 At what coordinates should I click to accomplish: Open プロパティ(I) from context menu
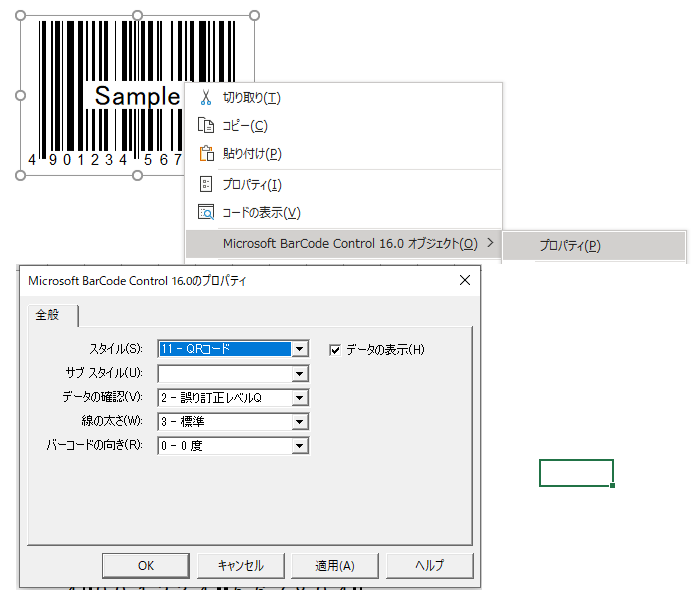click(x=343, y=184)
